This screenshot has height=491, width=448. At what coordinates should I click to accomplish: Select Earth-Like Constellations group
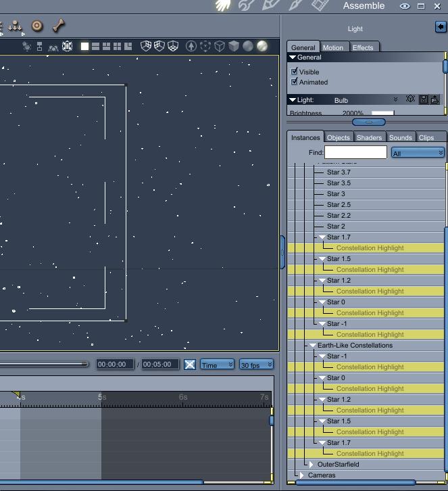pos(355,346)
